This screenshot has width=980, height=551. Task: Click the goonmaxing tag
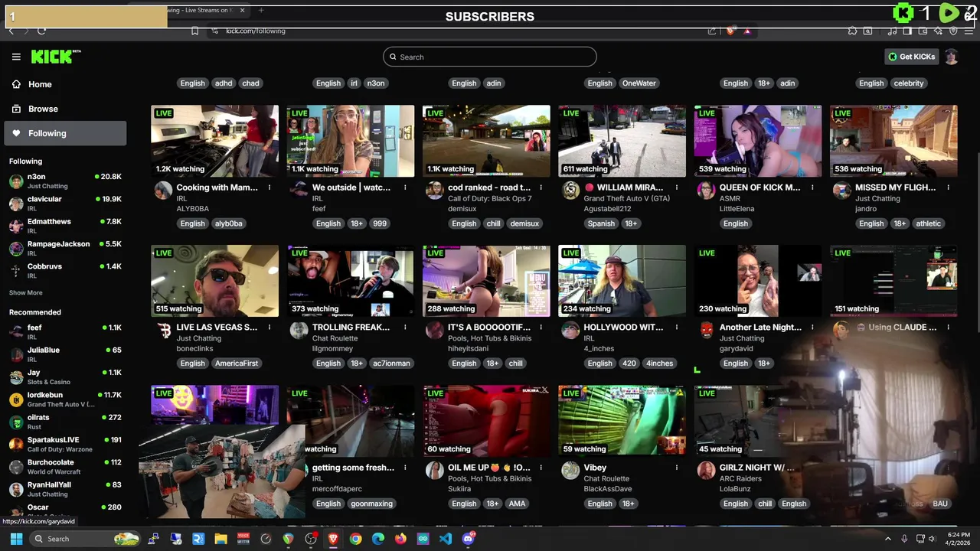(371, 504)
